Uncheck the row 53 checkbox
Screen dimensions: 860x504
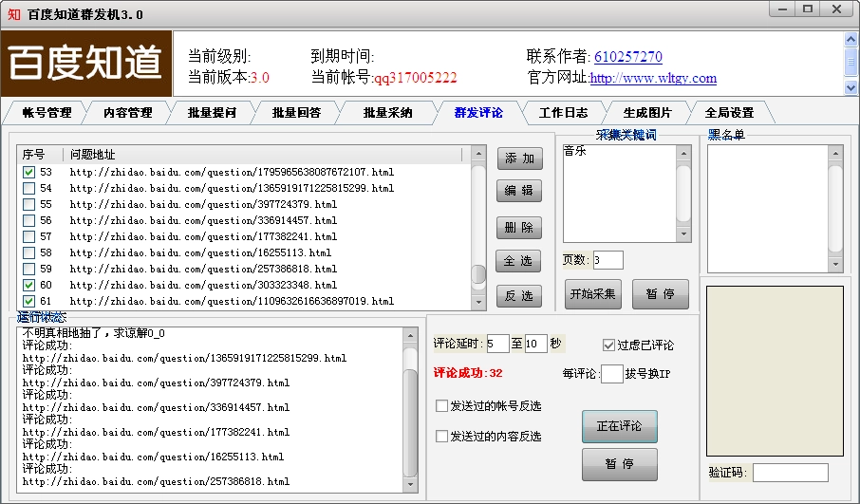pos(29,172)
